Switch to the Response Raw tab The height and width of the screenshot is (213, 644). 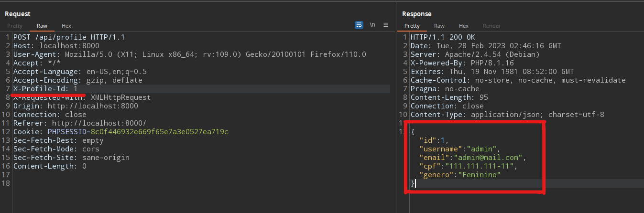(439, 26)
